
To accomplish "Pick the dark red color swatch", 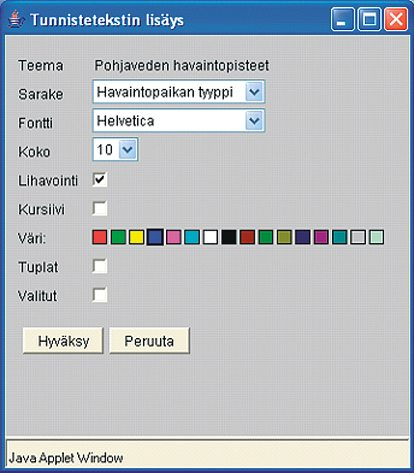I will (247, 237).
